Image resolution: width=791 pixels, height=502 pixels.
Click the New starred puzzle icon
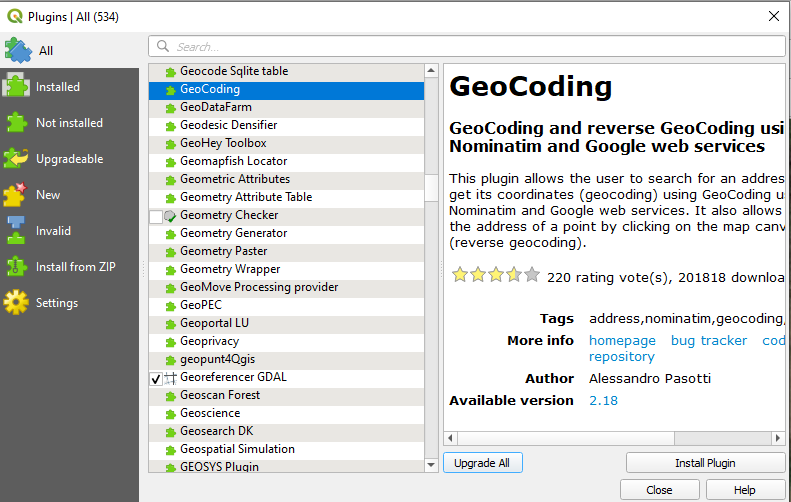click(15, 195)
